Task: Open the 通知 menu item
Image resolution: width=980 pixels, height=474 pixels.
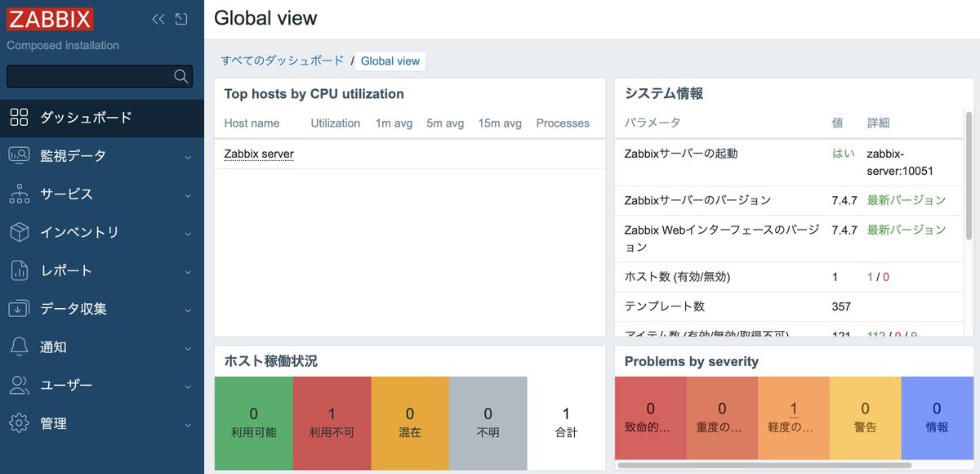Action: tap(102, 348)
